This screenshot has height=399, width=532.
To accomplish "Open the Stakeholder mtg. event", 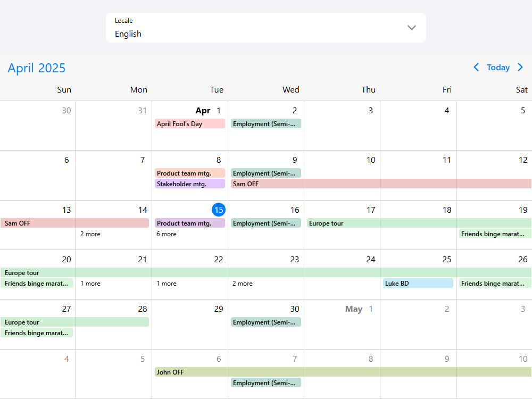I will (x=190, y=184).
